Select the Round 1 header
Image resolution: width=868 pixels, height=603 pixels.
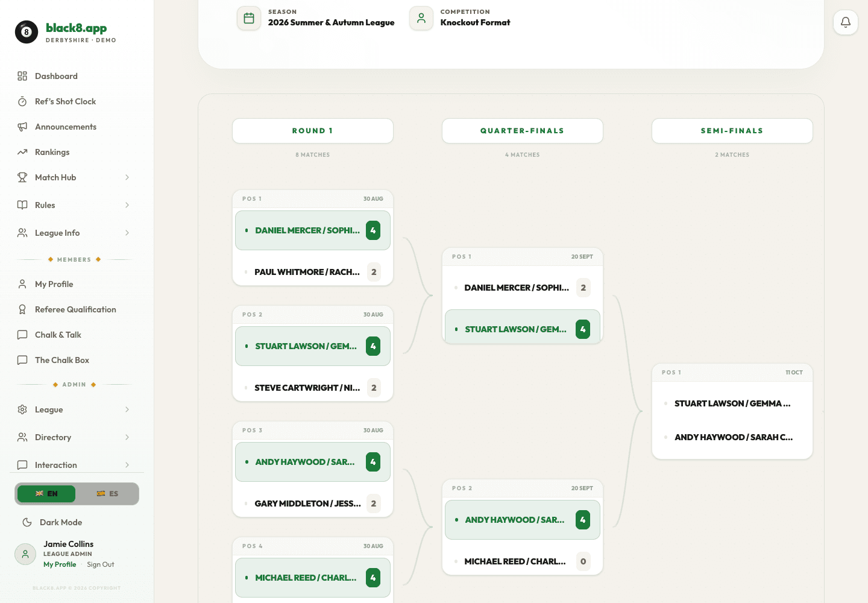[313, 131]
